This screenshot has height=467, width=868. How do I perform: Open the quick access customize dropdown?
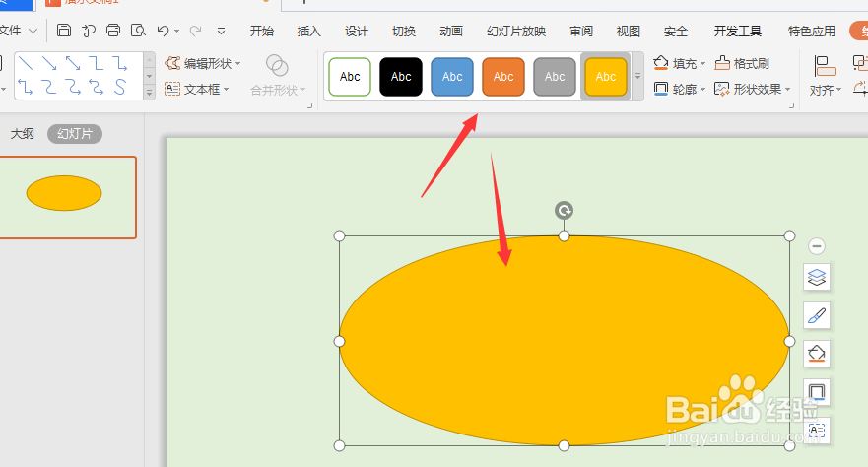pos(221,31)
